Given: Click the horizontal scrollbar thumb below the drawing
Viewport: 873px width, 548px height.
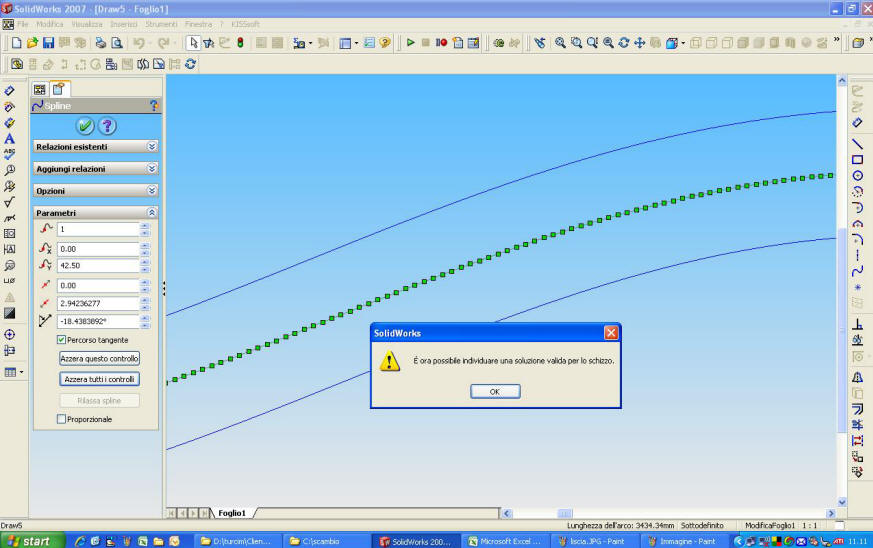Looking at the screenshot, I should [564, 513].
